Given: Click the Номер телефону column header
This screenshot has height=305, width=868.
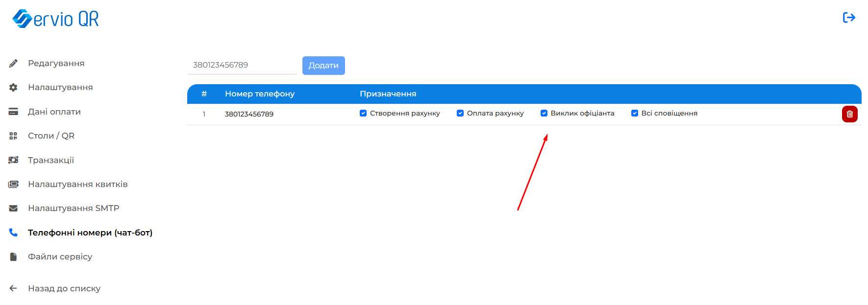Looking at the screenshot, I should click(260, 94).
